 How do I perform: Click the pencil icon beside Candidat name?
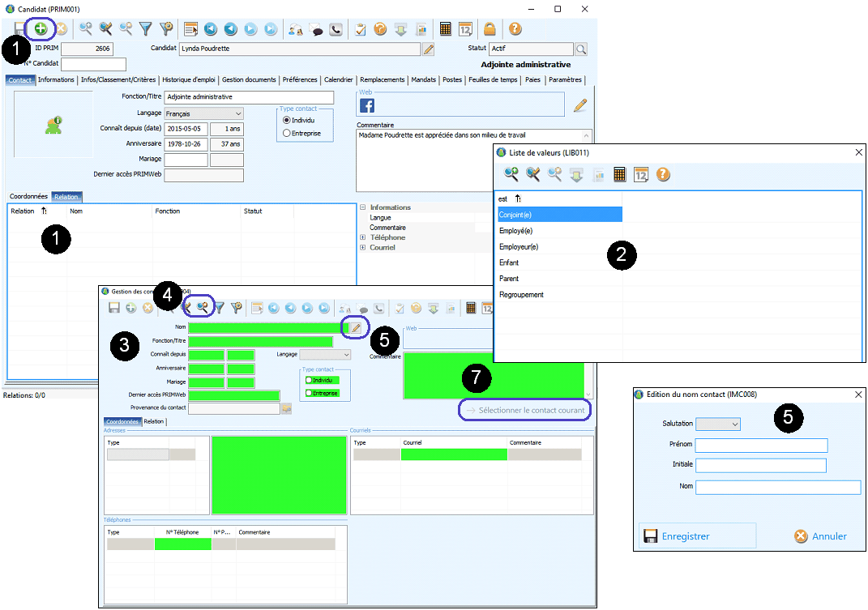[429, 49]
